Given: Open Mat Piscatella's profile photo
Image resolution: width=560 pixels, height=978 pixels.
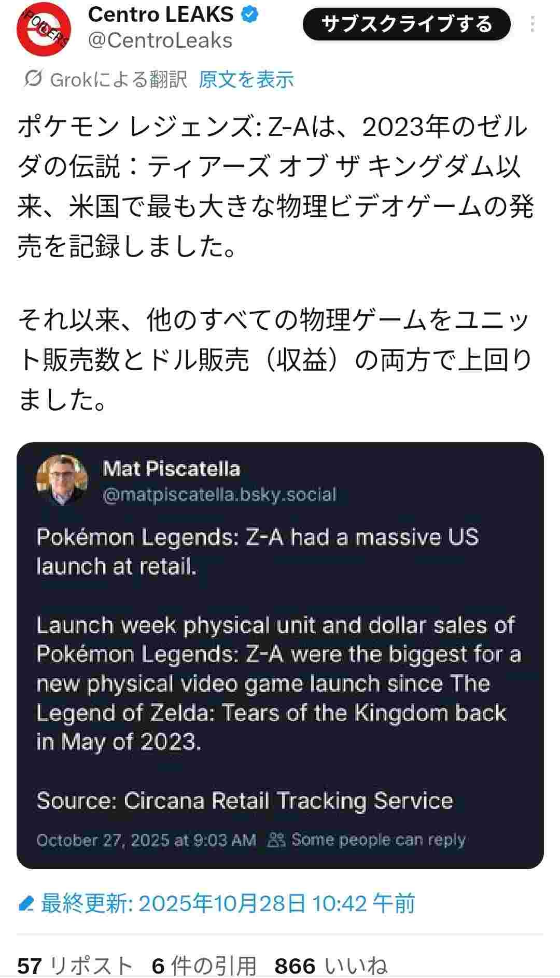Looking at the screenshot, I should point(62,480).
